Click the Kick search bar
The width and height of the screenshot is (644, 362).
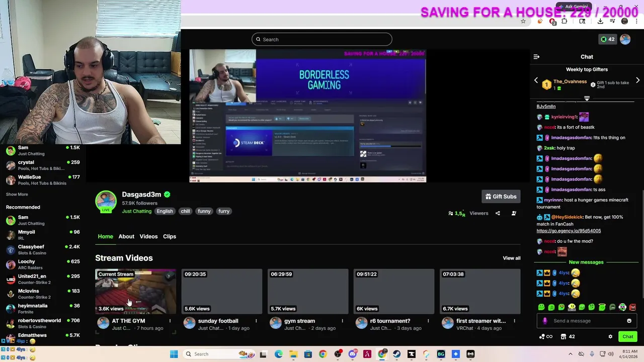(x=322, y=39)
